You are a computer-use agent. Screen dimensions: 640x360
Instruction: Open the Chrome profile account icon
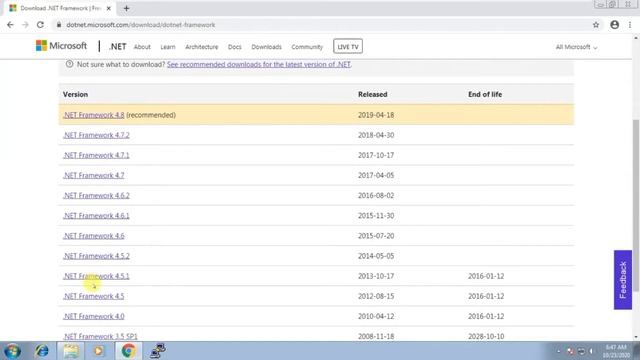(x=614, y=25)
